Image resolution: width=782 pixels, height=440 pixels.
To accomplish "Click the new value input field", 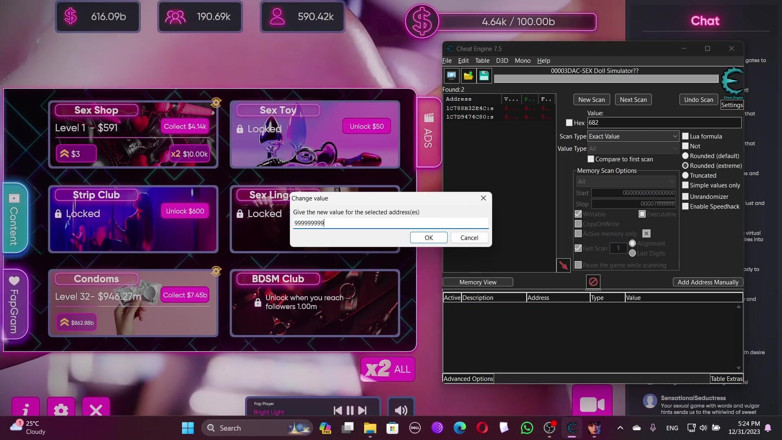I will pos(391,223).
